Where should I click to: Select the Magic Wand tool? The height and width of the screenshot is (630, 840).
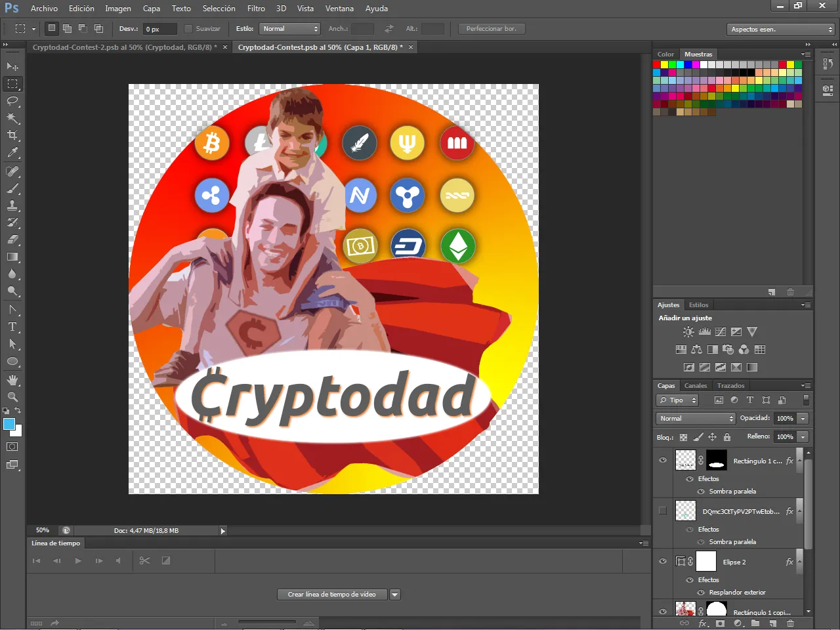tap(12, 118)
